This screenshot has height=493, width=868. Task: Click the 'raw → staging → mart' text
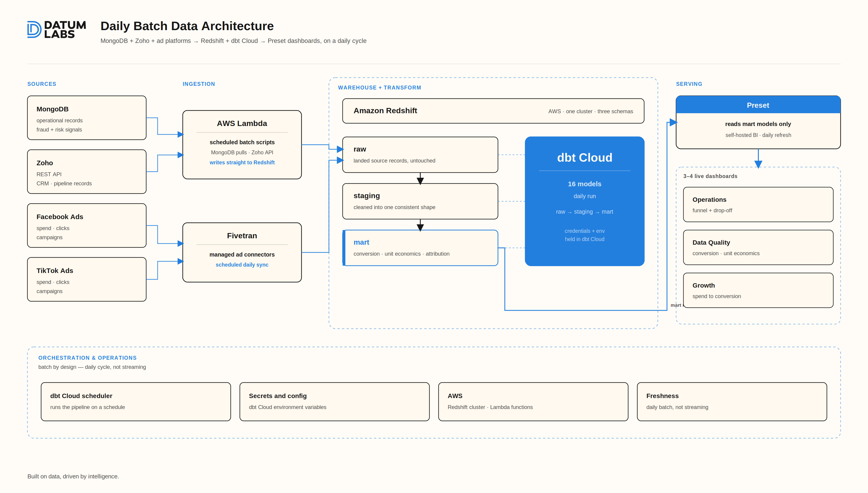[585, 212]
